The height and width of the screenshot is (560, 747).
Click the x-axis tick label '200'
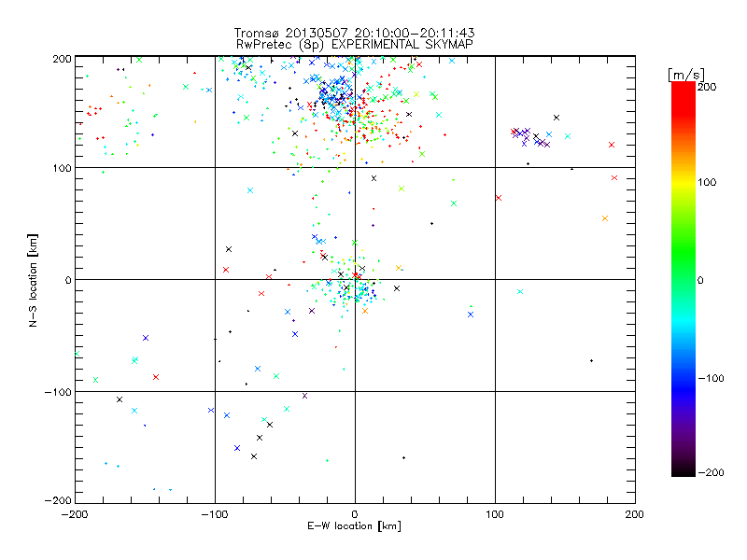[635, 514]
